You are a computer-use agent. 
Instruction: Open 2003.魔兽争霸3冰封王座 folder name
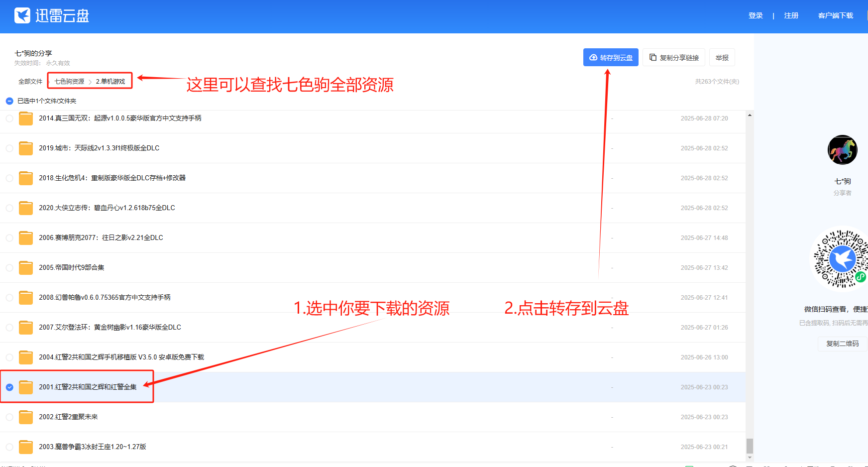coord(93,447)
